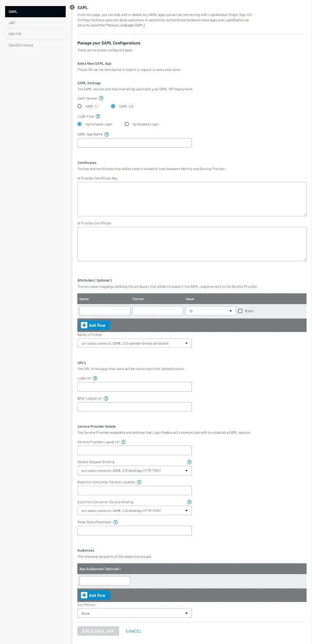Viewport: 312px width, 644px height.
Task: Choose Sp Initiated Login option
Action: [127, 124]
